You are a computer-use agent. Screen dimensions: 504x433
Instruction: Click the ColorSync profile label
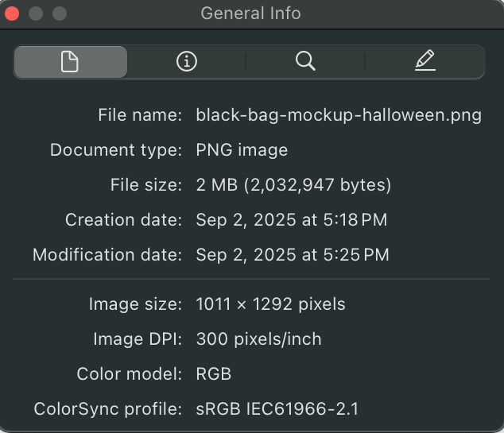pos(108,409)
